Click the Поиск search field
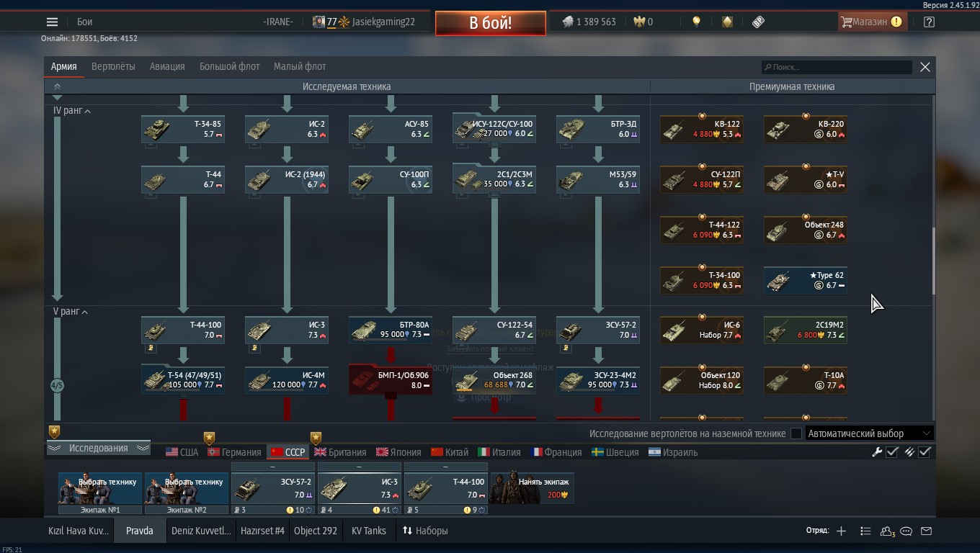The height and width of the screenshot is (553, 980). 837,67
